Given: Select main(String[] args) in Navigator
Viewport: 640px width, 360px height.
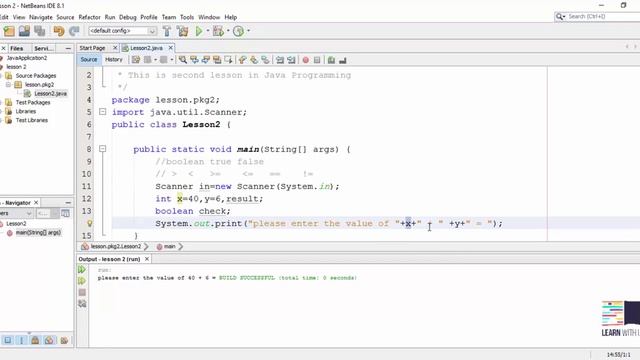Looking at the screenshot, I should (x=38, y=233).
